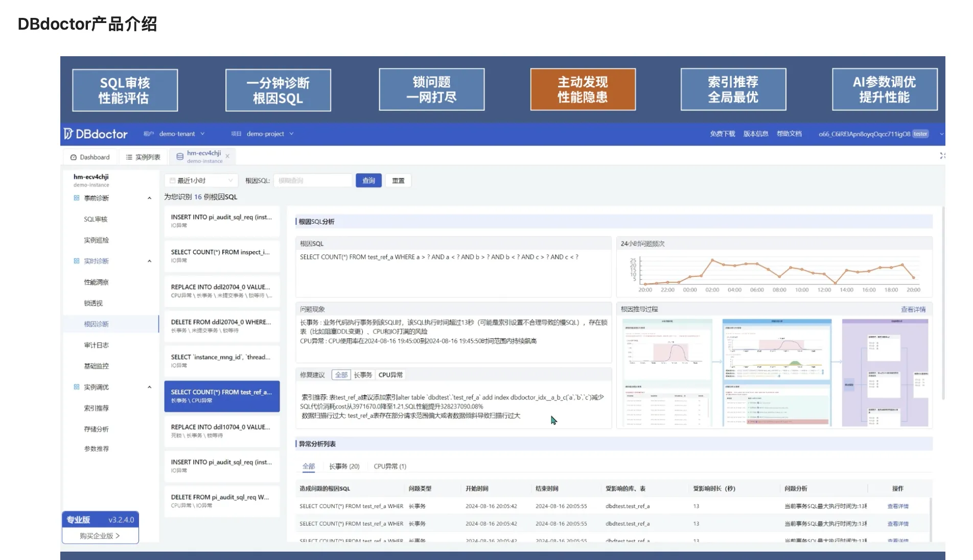The height and width of the screenshot is (560, 973).
Task: Click the 重置 button
Action: (398, 180)
